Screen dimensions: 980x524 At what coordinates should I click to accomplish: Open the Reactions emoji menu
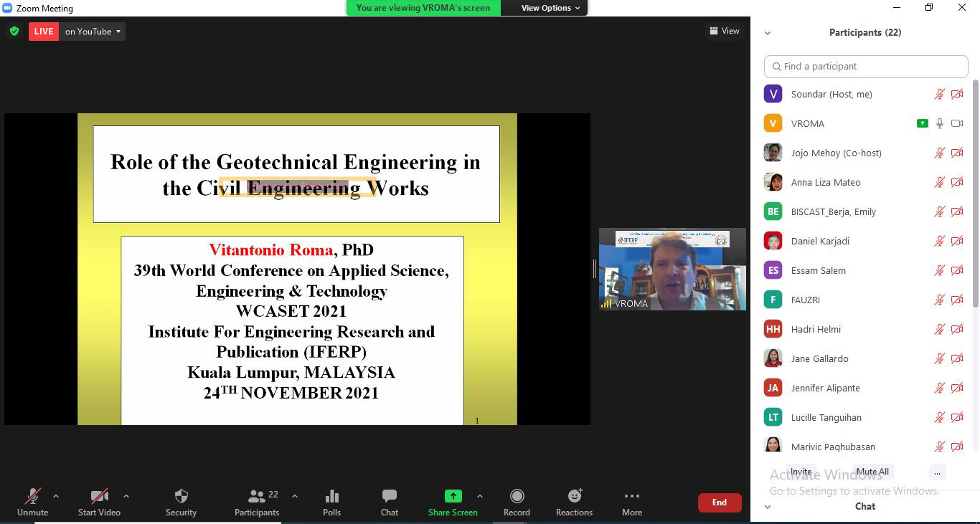point(574,502)
